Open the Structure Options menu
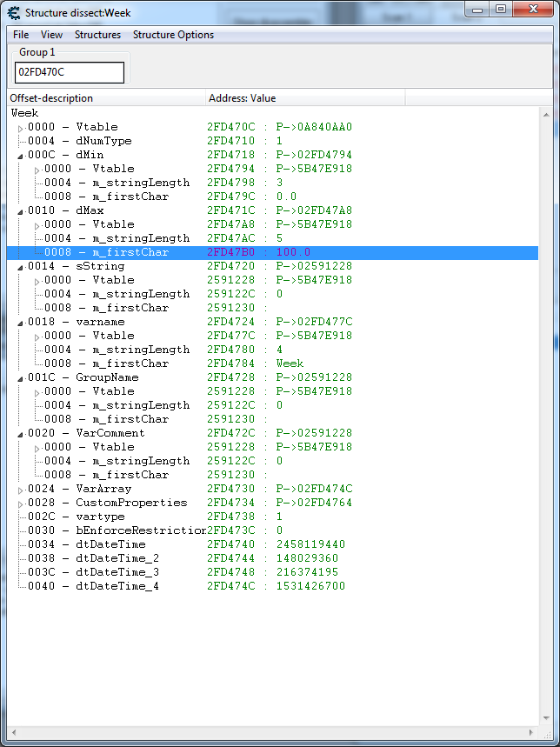 click(173, 35)
